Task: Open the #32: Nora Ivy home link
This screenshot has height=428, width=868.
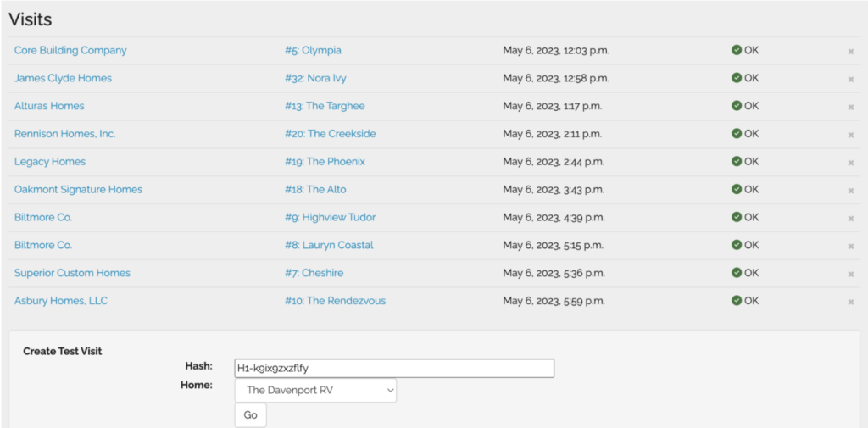Action: [315, 79]
